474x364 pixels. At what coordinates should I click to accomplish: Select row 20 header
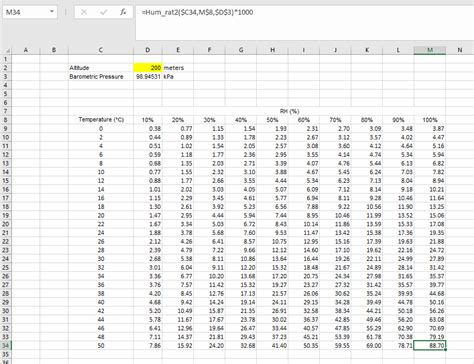pyautogui.click(x=5, y=224)
